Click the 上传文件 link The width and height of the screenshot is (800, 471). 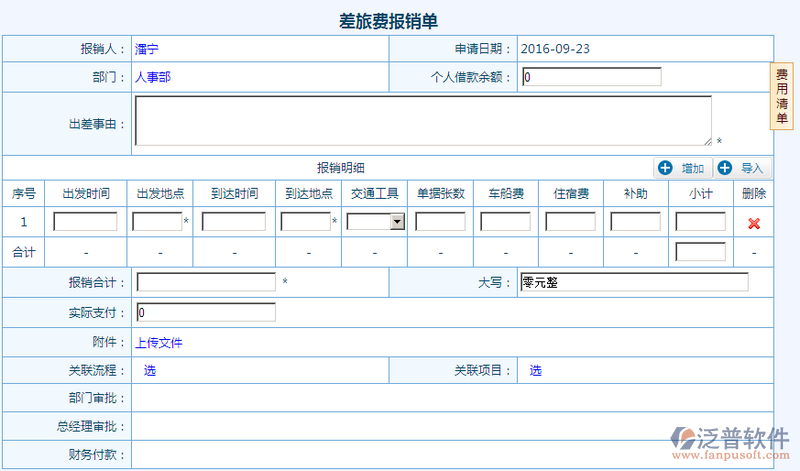[159, 342]
